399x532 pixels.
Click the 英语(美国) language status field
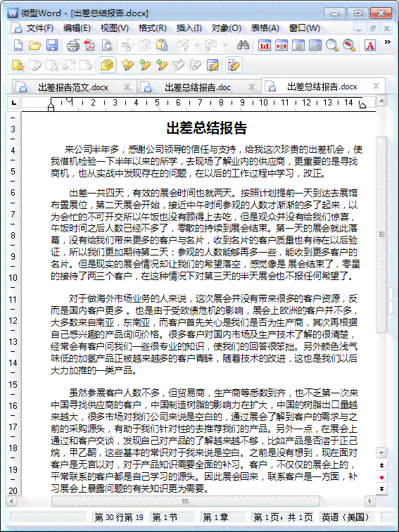[x=346, y=517]
